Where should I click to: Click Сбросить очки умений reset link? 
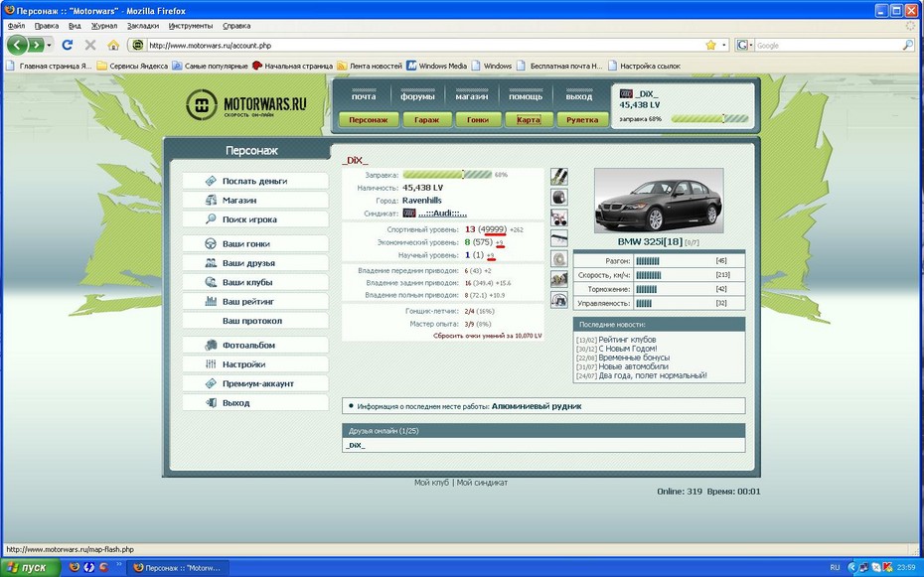[488, 336]
